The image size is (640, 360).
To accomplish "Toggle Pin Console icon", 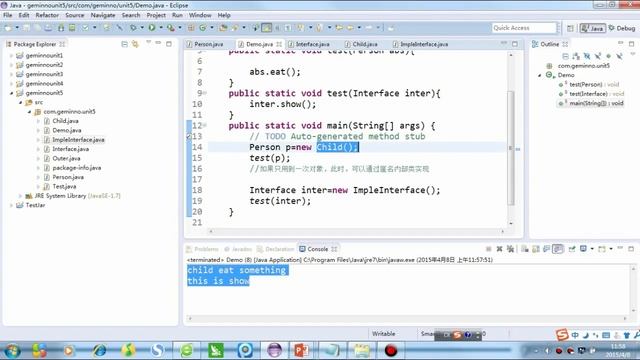I will tap(572, 249).
